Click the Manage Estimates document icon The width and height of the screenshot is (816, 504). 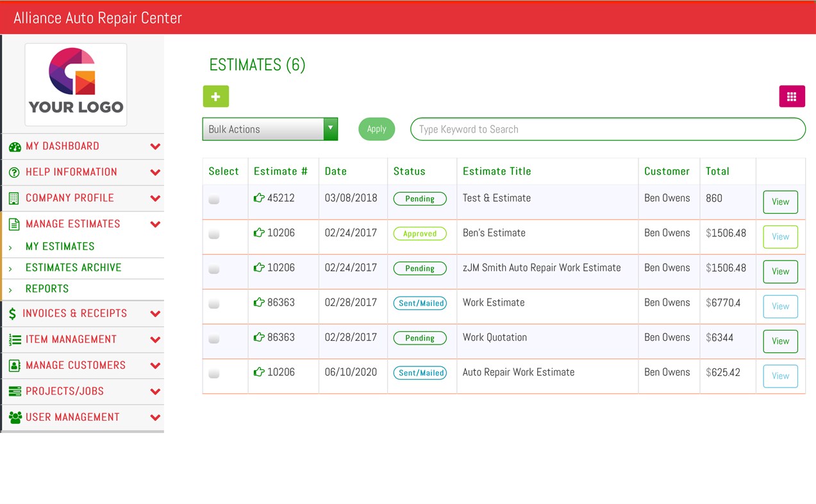pos(15,224)
